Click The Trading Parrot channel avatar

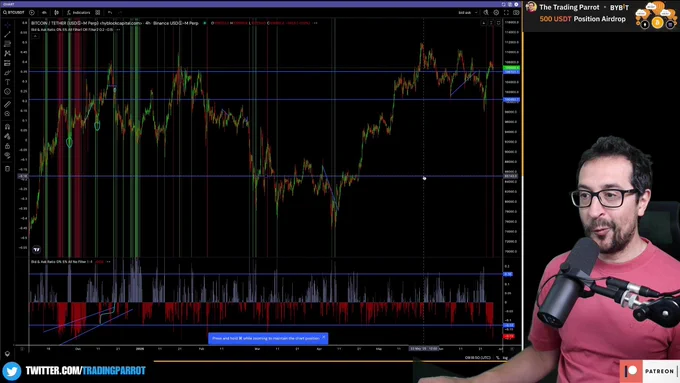point(531,7)
